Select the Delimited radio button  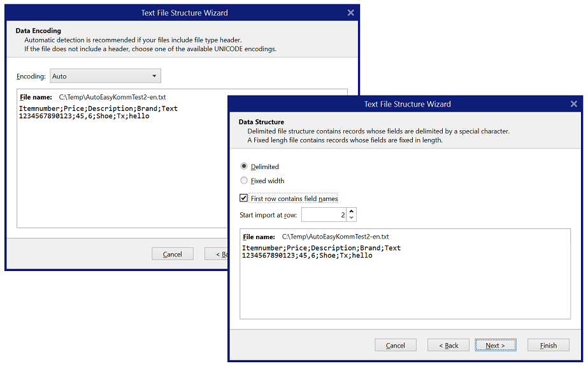point(244,166)
